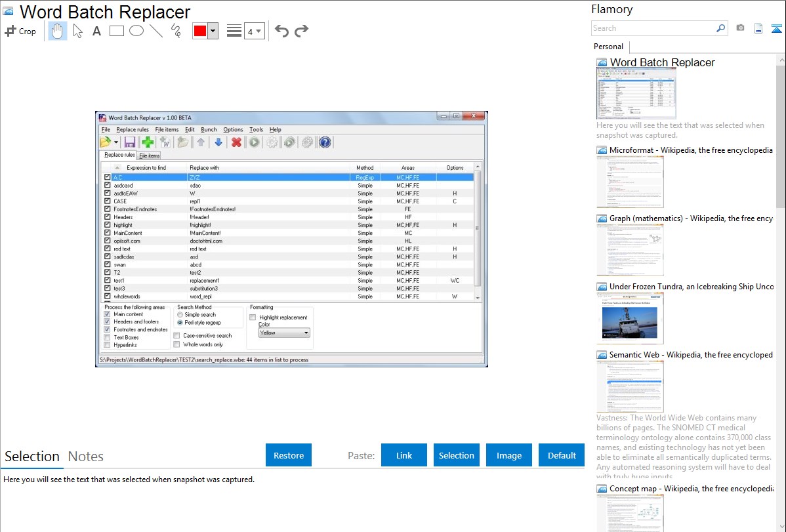
Task: Choose the freehand curve tool
Action: tap(175, 31)
